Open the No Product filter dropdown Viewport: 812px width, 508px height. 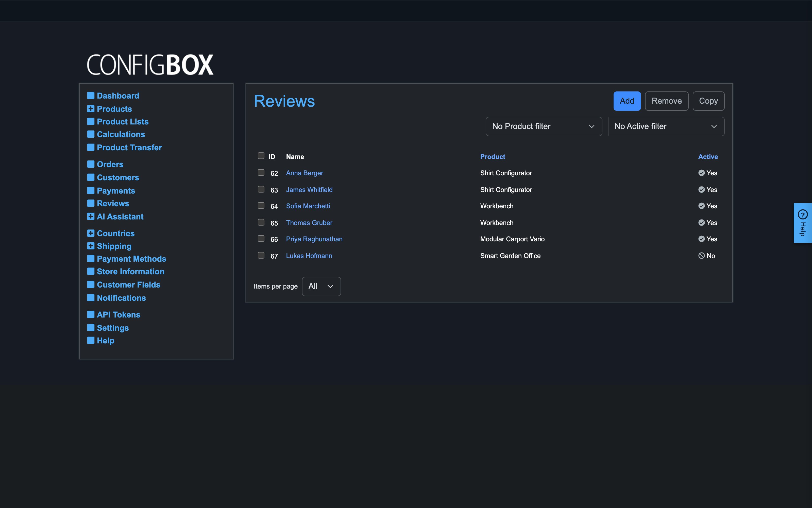tap(544, 126)
